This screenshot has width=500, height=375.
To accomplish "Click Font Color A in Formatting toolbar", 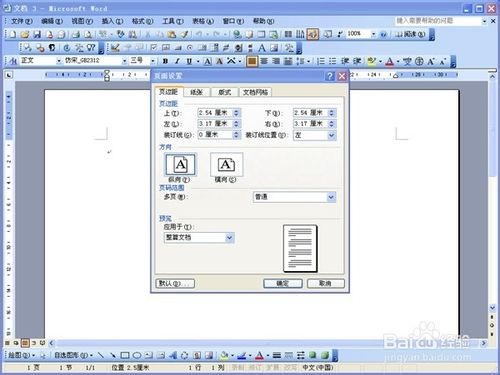I will pos(389,61).
